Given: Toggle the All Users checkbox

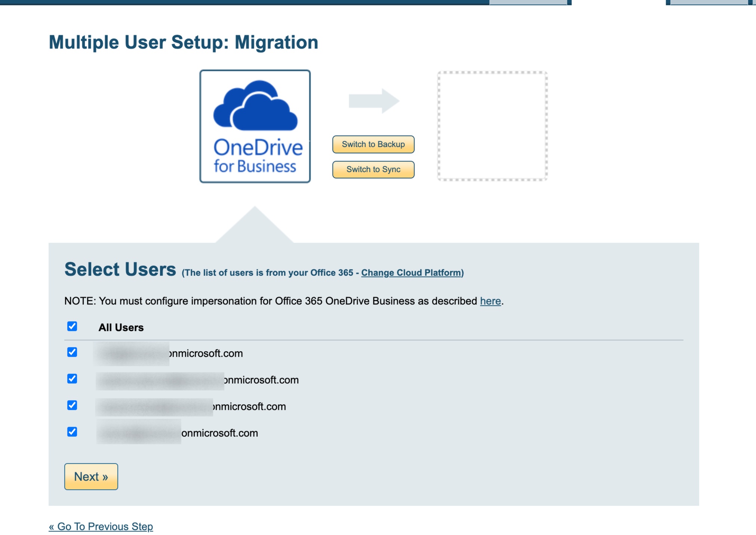Looking at the screenshot, I should [72, 327].
